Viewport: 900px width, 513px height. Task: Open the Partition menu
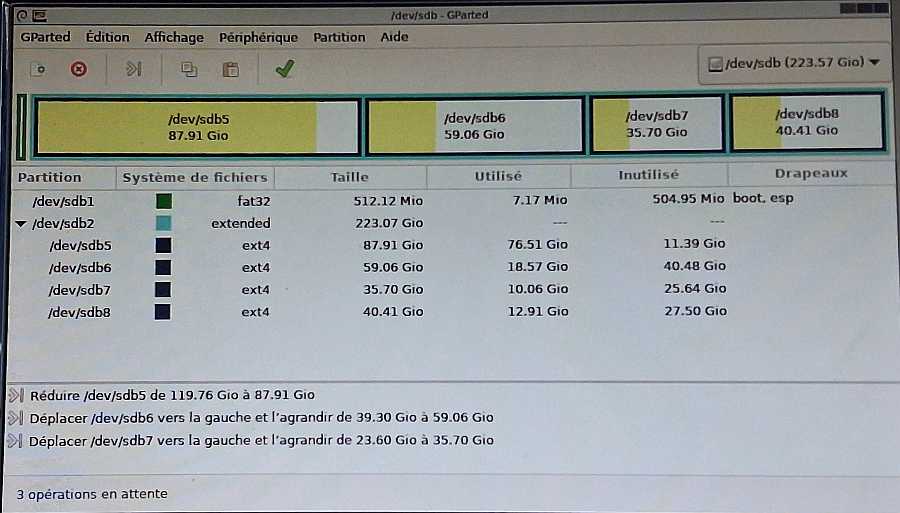[339, 37]
